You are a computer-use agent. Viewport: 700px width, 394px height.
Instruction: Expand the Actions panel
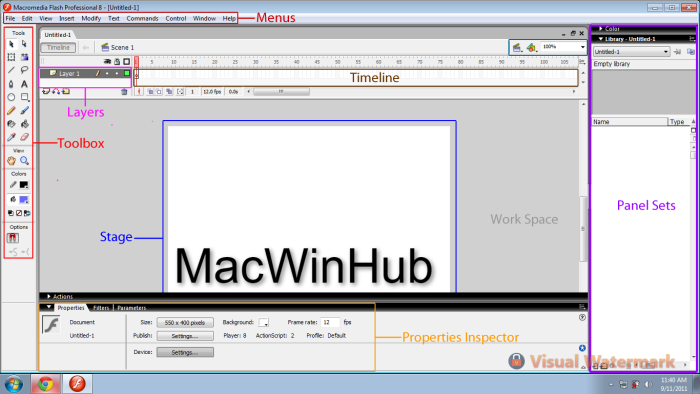49,296
